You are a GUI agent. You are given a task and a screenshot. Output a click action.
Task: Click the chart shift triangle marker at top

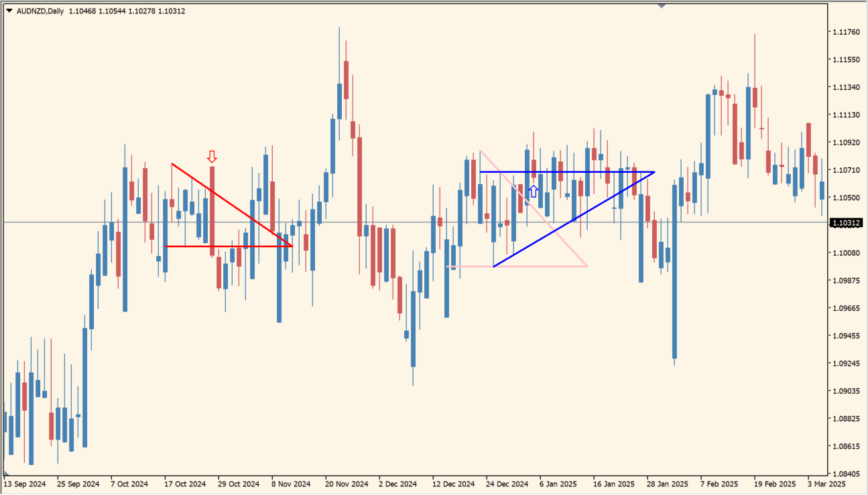pyautogui.click(x=662, y=5)
